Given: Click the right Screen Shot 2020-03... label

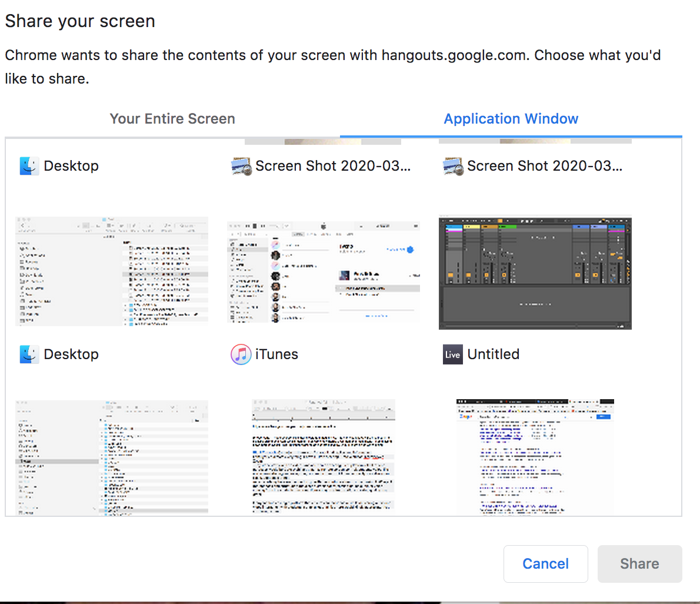Looking at the screenshot, I should pyautogui.click(x=545, y=166).
